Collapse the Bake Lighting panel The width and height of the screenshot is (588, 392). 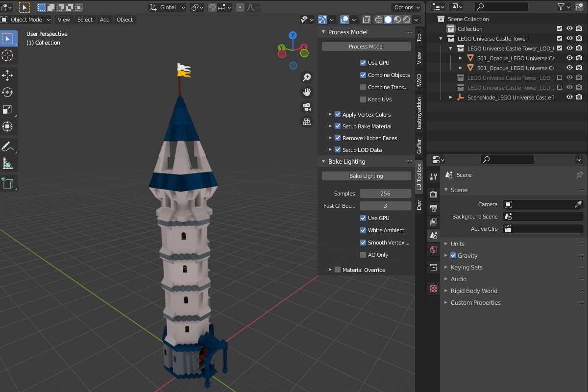pos(323,161)
